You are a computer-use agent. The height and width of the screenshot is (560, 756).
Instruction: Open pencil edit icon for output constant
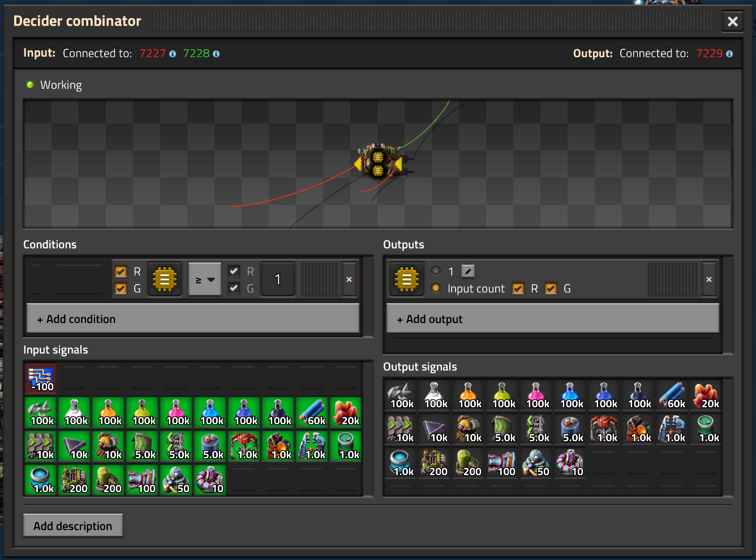click(x=467, y=272)
